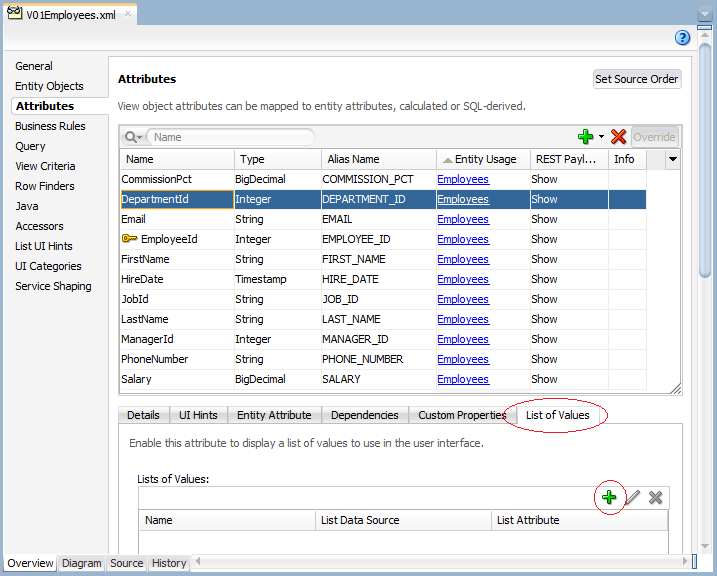Switch to the Source tab
Viewport: 717px width, 576px height.
127,563
